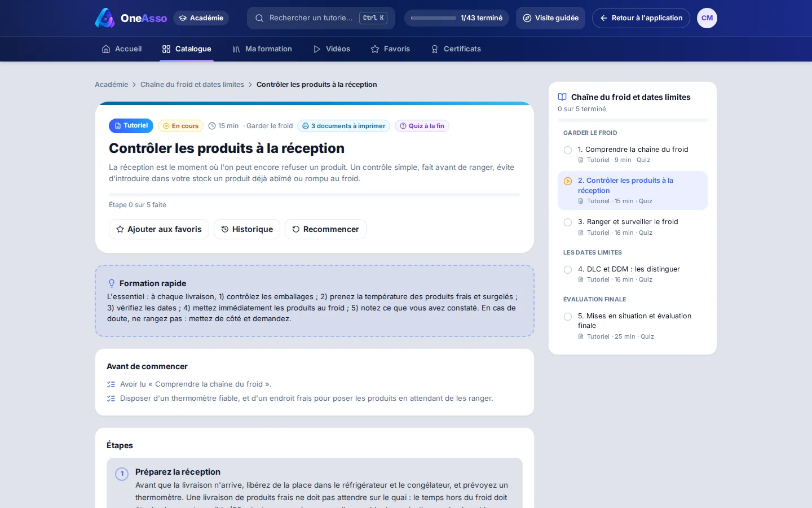Click the Académie badge
Image resolution: width=812 pixels, height=508 pixels.
(201, 18)
